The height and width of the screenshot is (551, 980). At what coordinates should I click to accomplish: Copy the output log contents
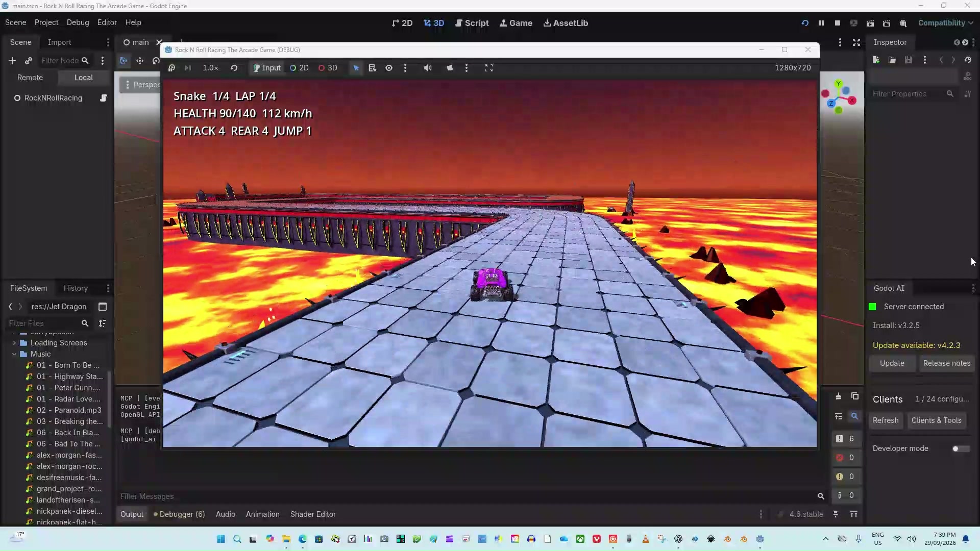855,396
